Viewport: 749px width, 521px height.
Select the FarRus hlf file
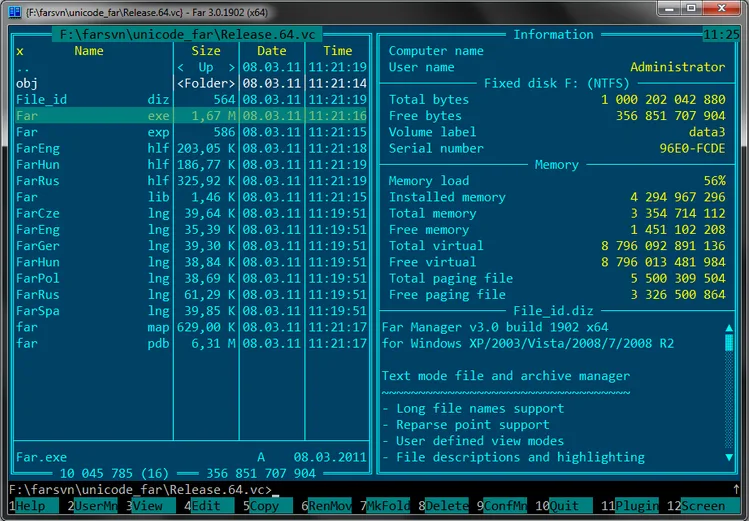(x=191, y=181)
